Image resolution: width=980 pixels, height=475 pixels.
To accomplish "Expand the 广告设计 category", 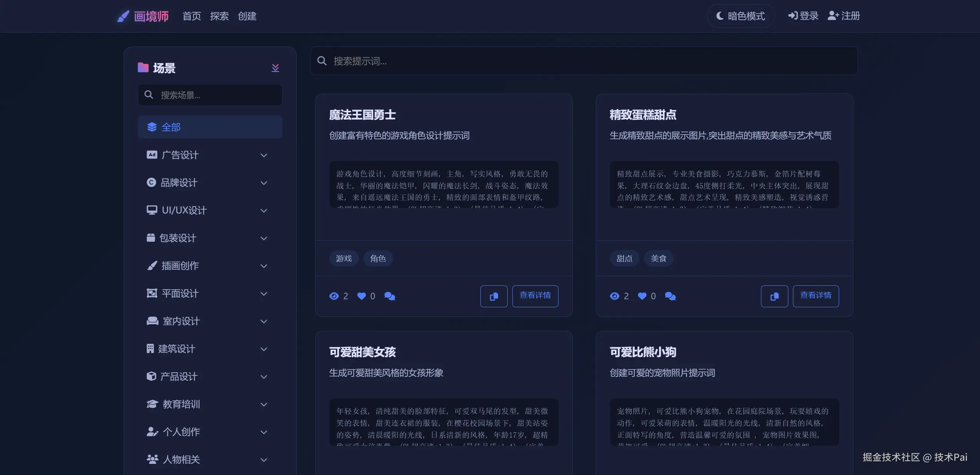I will 264,155.
